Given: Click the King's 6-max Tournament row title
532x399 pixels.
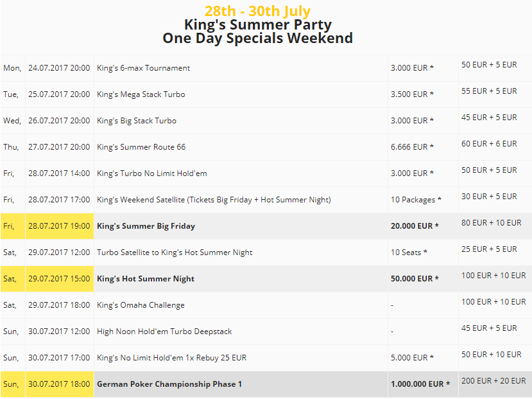Looking at the screenshot, I should tap(143, 68).
